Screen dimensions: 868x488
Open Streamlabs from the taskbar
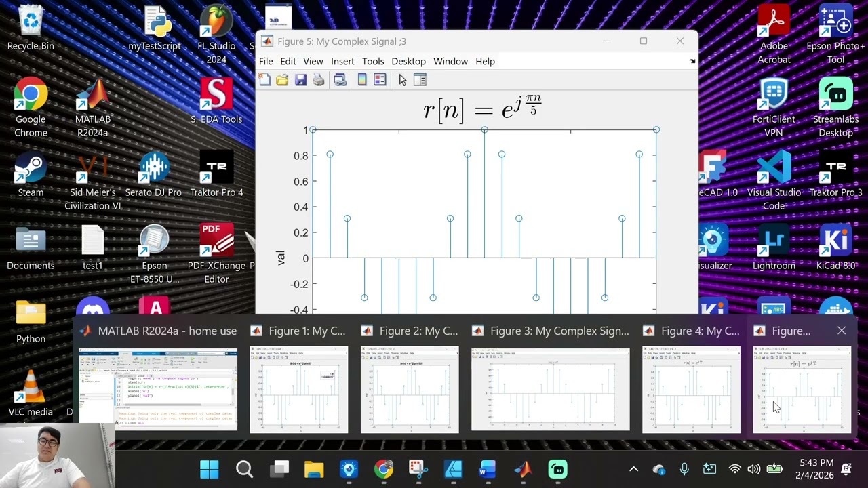pyautogui.click(x=557, y=469)
